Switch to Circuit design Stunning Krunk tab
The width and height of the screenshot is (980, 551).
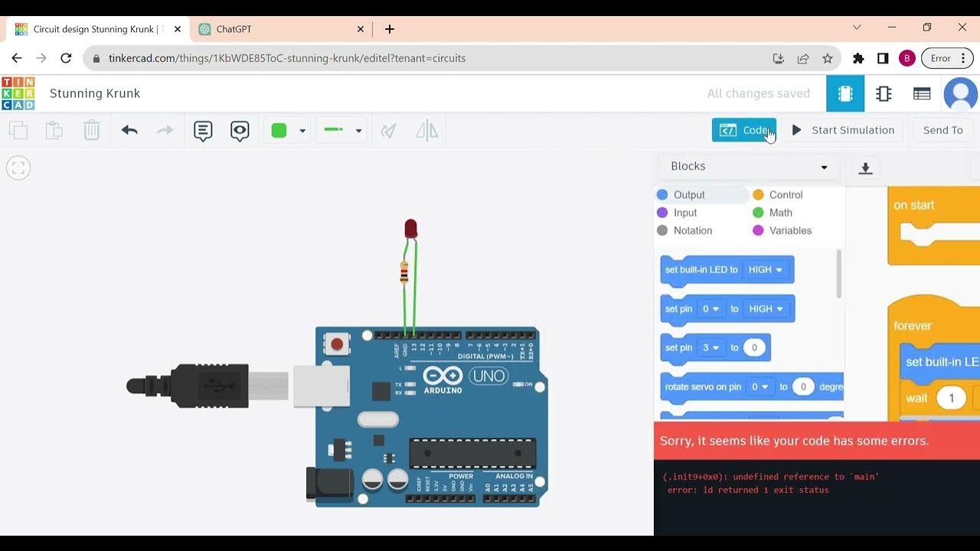(96, 29)
